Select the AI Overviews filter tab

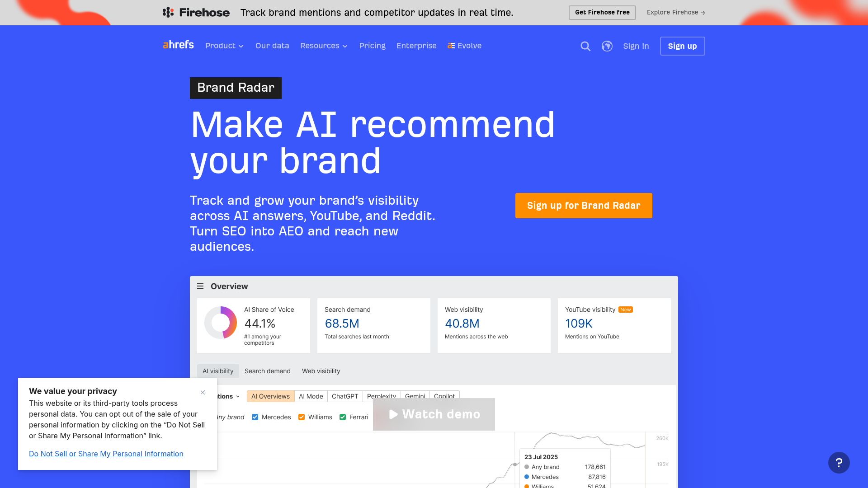[x=270, y=396]
